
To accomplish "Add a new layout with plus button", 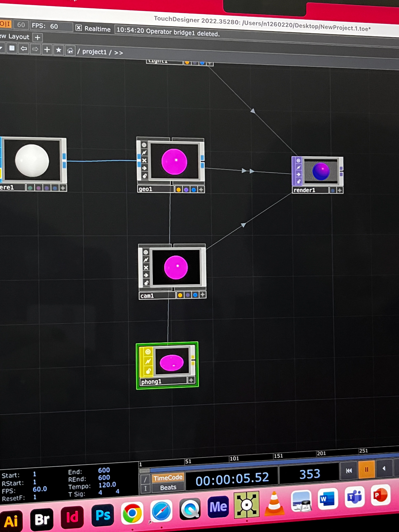I will pos(38,38).
